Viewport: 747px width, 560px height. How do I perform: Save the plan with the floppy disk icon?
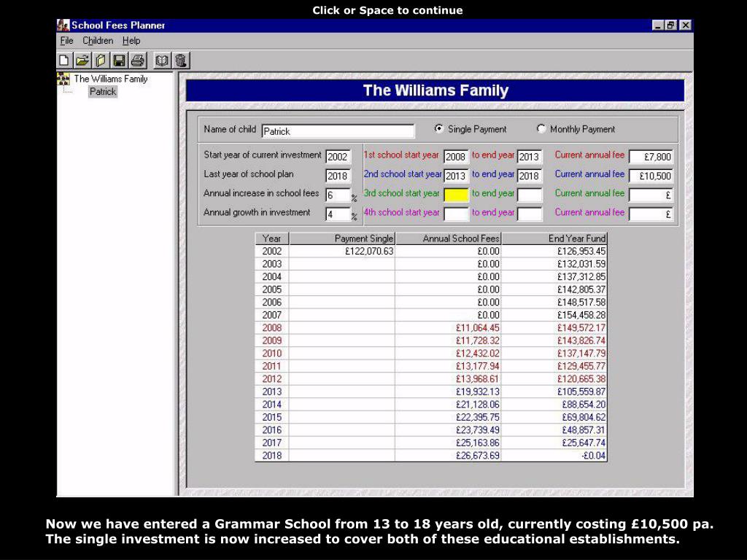(x=119, y=61)
